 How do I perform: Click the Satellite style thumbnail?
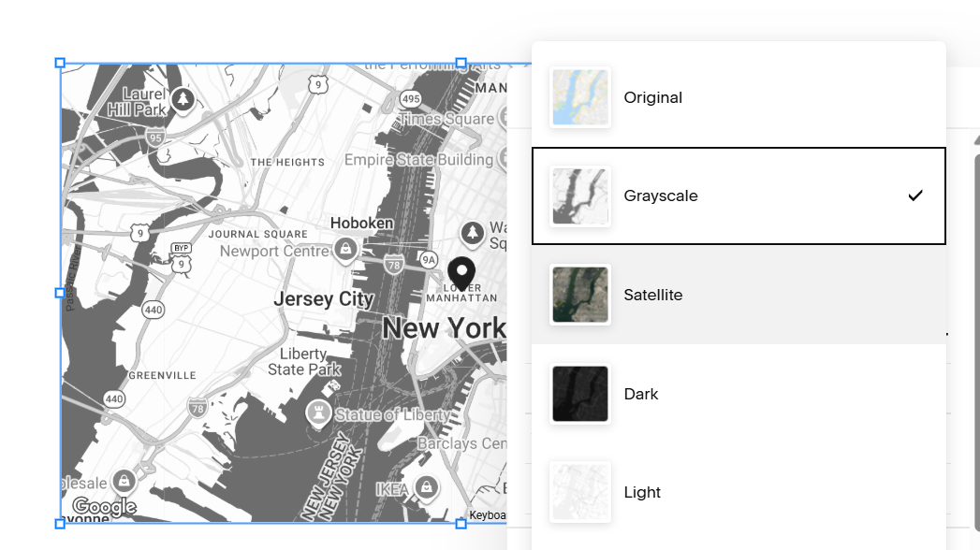580,295
